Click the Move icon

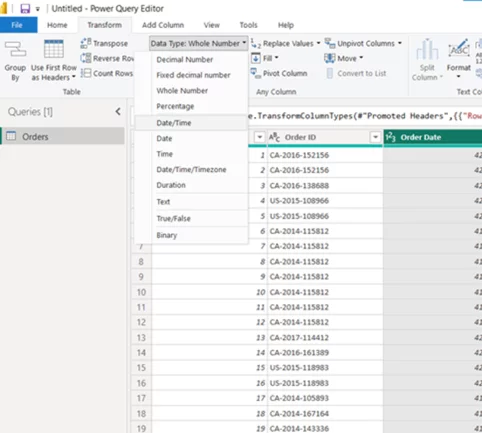click(330, 58)
